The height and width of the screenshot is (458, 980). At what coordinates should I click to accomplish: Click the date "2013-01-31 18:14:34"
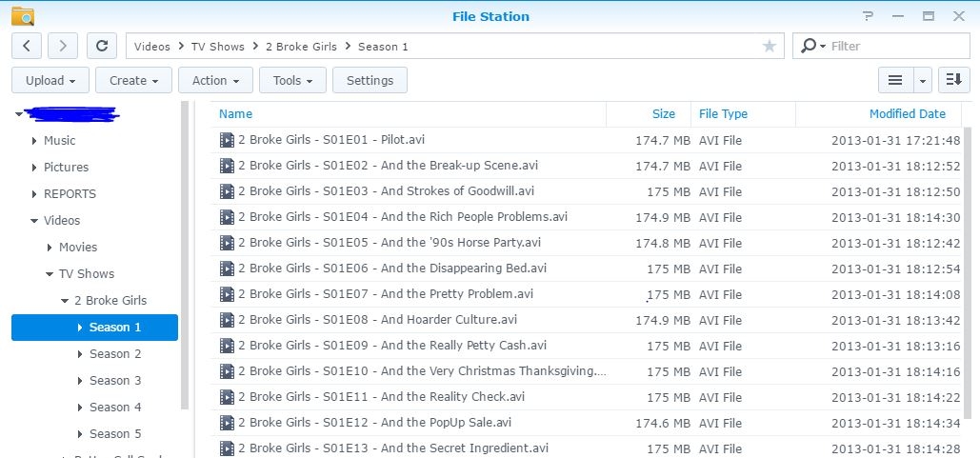[x=895, y=423]
